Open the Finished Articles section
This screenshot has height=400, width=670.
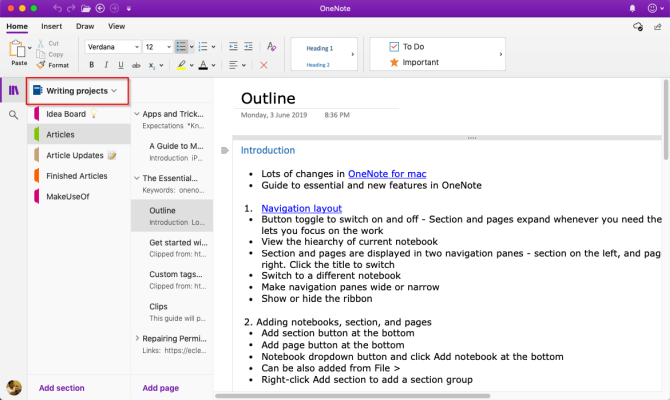79,176
